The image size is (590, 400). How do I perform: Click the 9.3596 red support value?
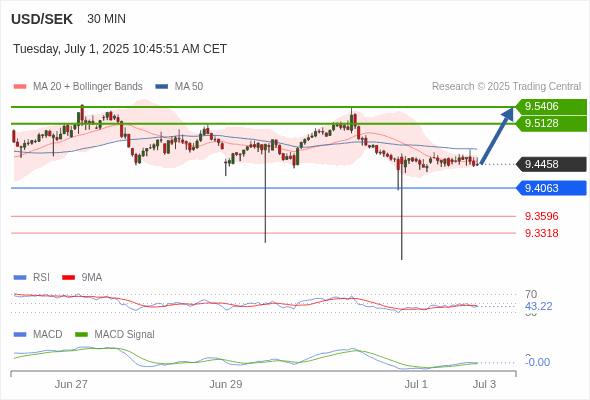[x=541, y=216]
